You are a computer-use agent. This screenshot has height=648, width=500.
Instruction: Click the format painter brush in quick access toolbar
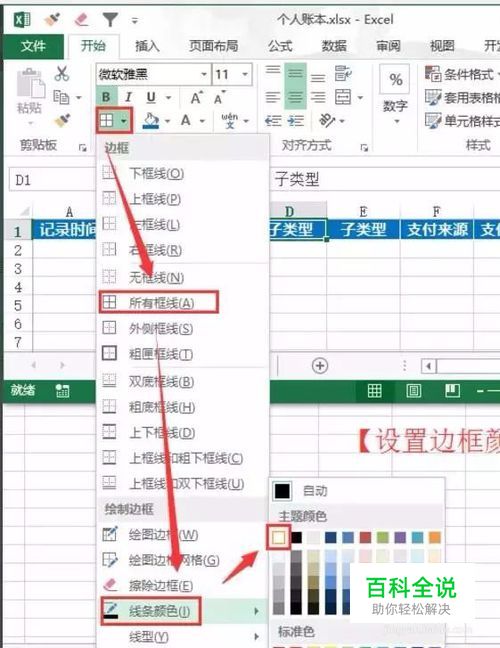pyautogui.click(x=51, y=19)
